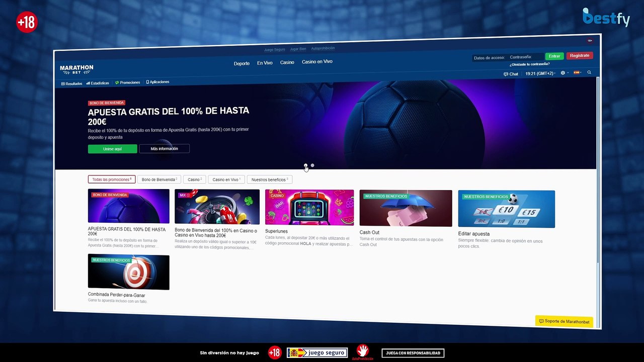Open the settings gear menu
The height and width of the screenshot is (362, 644).
(x=563, y=73)
